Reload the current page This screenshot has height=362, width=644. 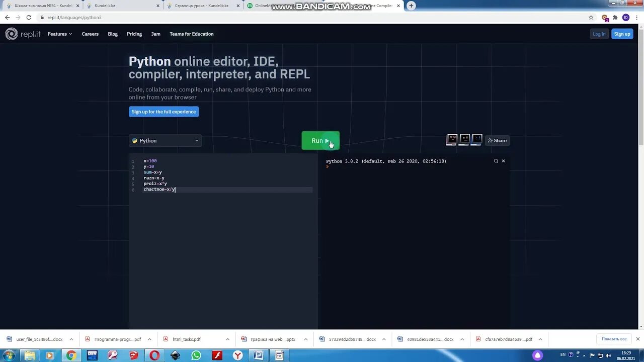(29, 17)
